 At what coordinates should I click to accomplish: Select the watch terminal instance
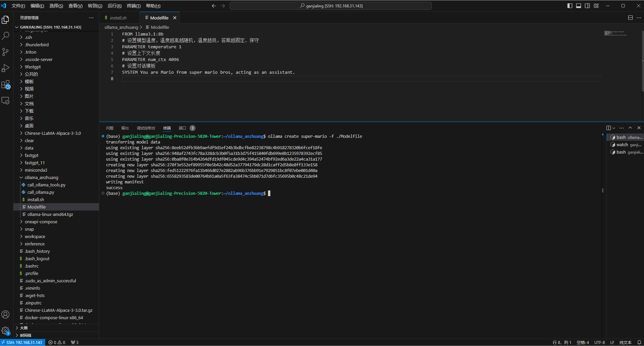point(626,145)
